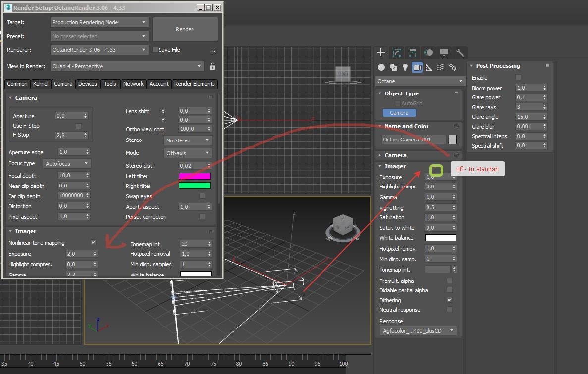Image resolution: width=588 pixels, height=374 pixels.
Task: Open the Renderer dropdown
Action: 99,50
